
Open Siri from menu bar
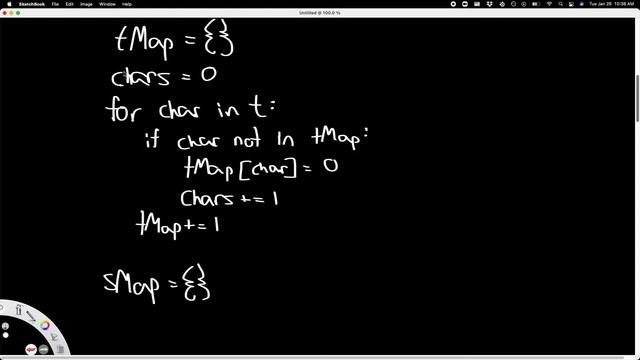(582, 4)
